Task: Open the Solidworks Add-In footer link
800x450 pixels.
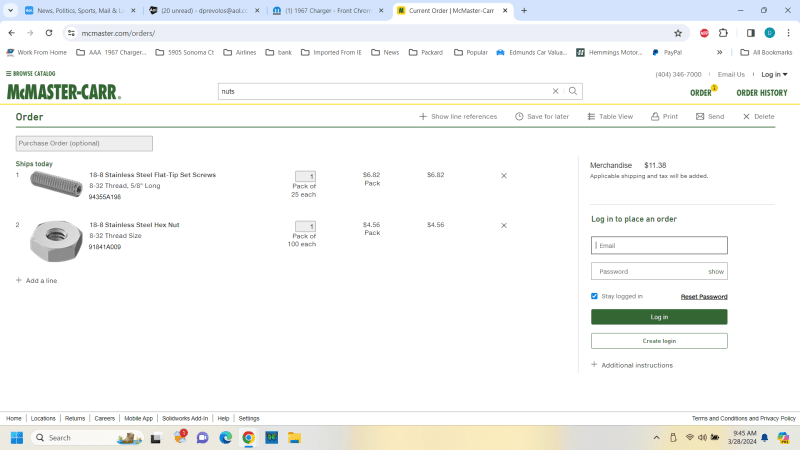Action: [x=185, y=418]
